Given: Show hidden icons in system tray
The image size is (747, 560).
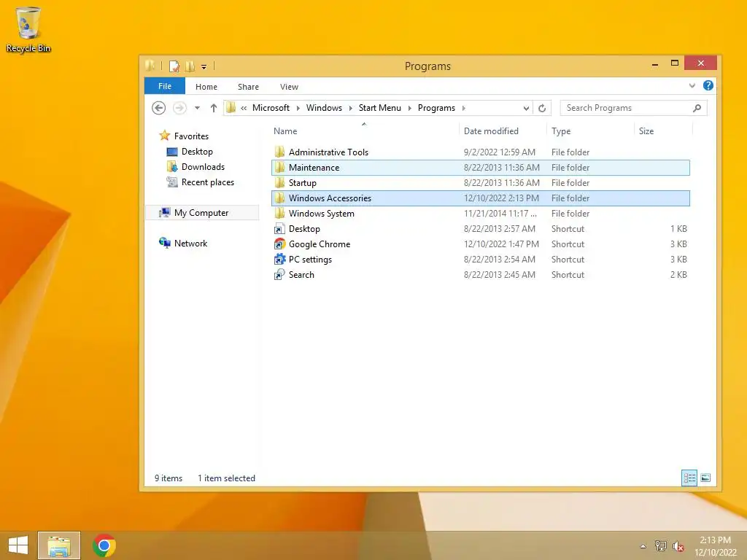Looking at the screenshot, I should 643,546.
